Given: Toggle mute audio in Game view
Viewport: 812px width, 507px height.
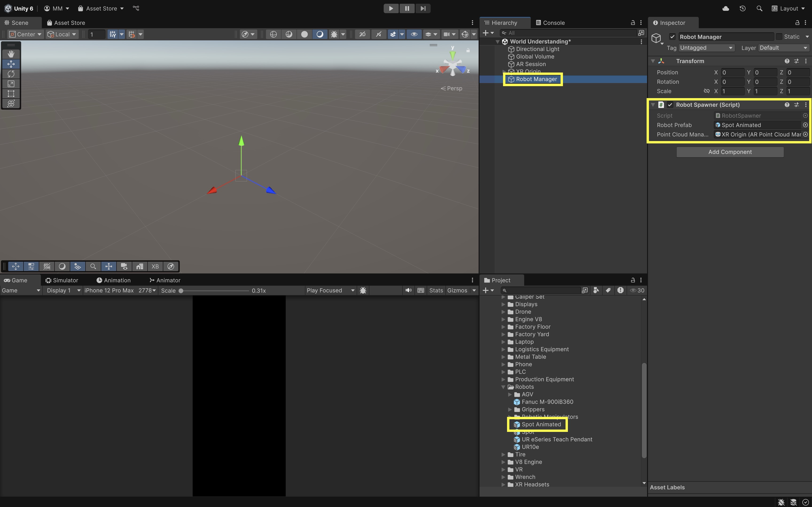Looking at the screenshot, I should [x=408, y=290].
